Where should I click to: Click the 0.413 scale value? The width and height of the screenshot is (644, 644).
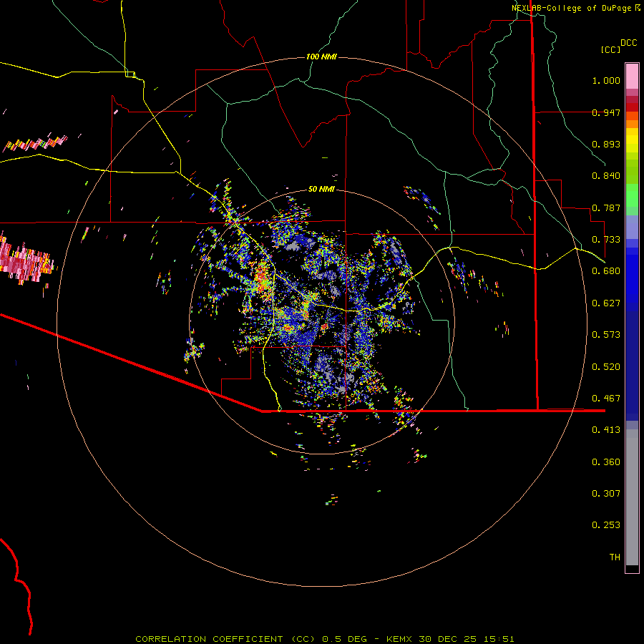pos(606,430)
